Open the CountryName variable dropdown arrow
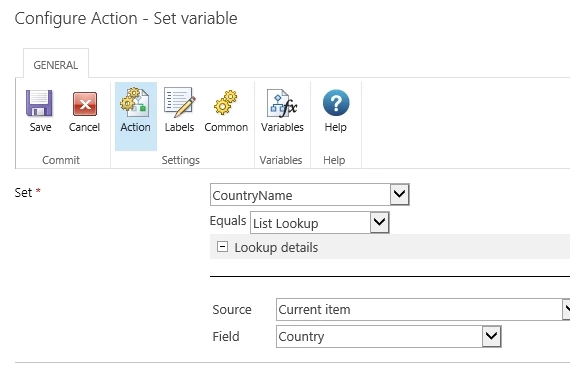The image size is (570, 368). coord(400,194)
